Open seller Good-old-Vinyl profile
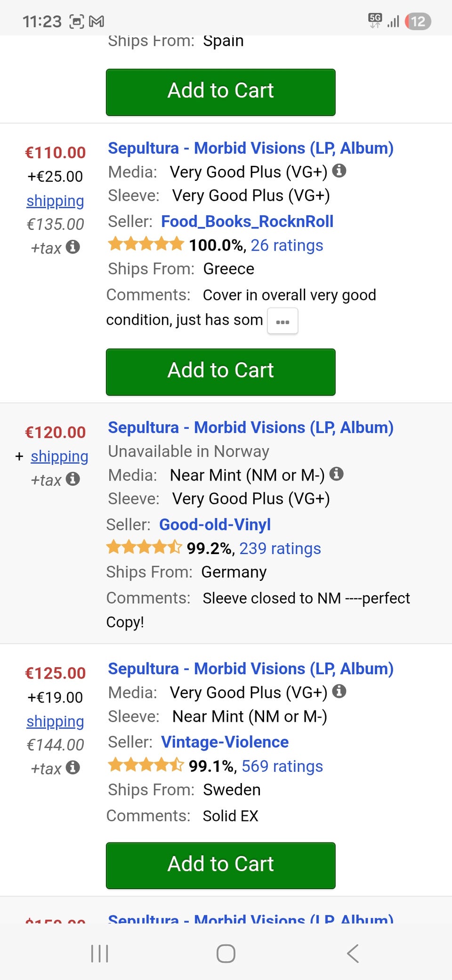Screen dimensions: 452x980 [215, 524]
